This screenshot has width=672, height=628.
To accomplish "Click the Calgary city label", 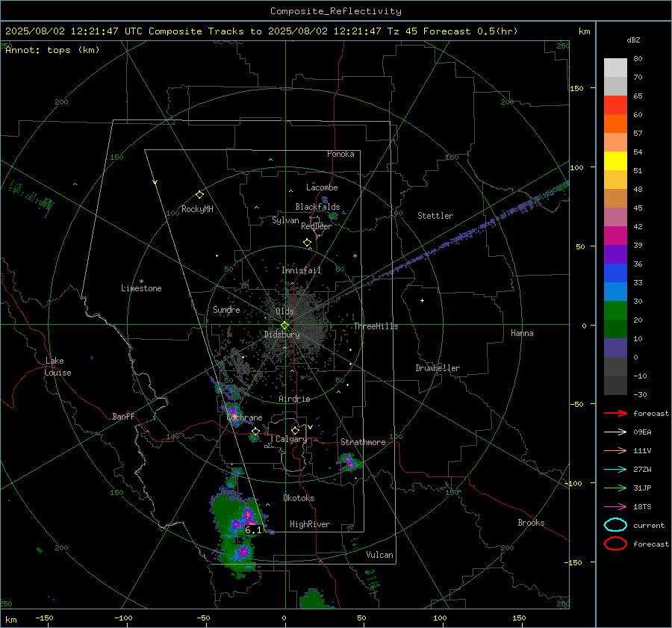I will 291,439.
